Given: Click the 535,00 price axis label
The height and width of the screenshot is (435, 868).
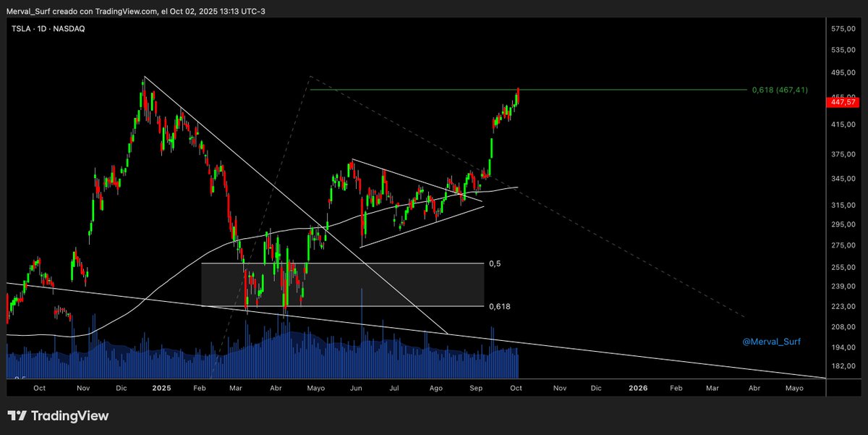Looking at the screenshot, I should pos(844,50).
